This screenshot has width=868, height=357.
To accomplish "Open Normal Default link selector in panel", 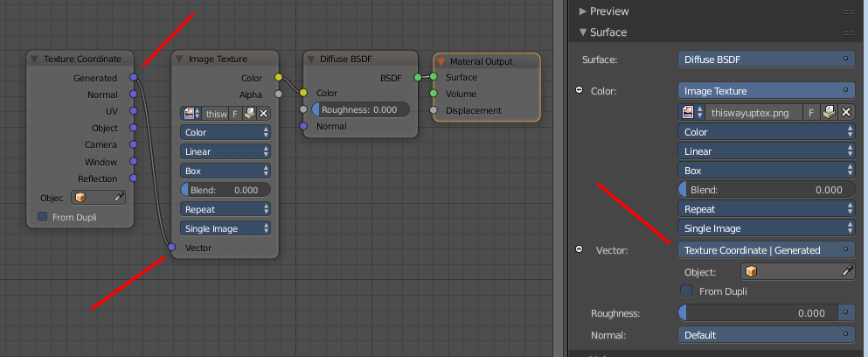I will [x=767, y=335].
